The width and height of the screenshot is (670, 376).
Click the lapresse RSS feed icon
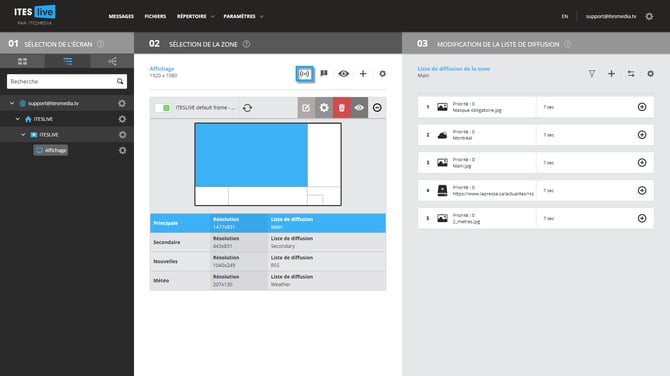(442, 190)
